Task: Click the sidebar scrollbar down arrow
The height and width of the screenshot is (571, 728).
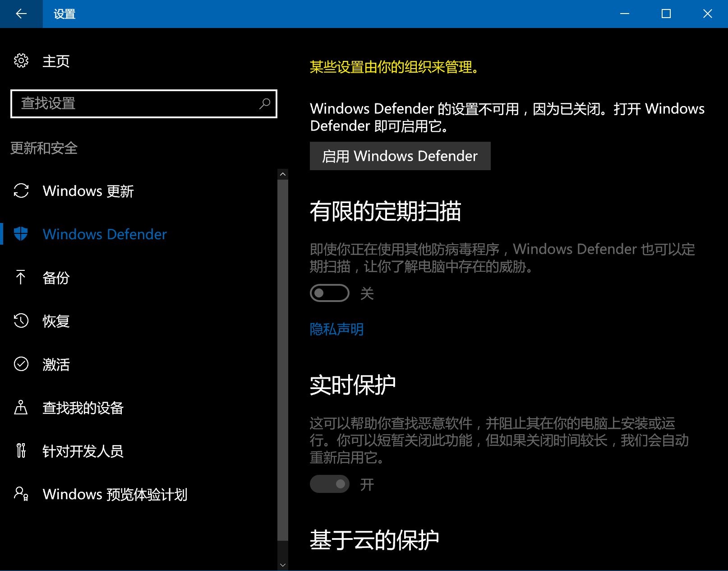Action: click(x=283, y=565)
